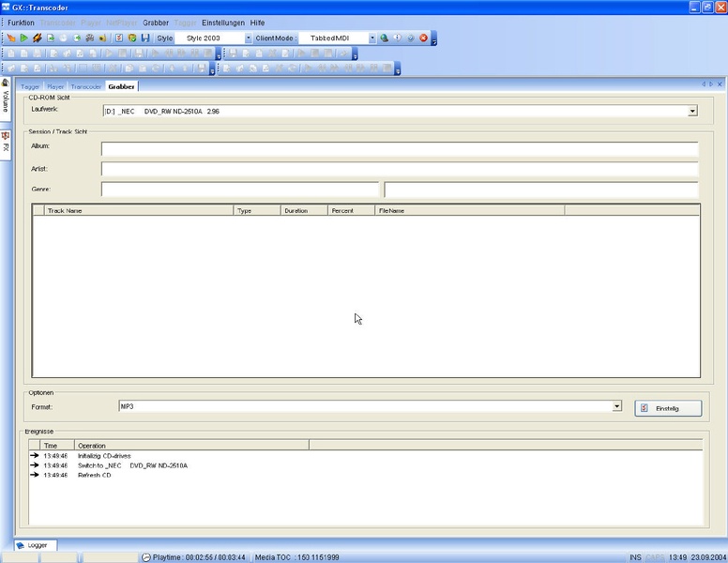Image resolution: width=728 pixels, height=563 pixels.
Task: Open the Einstellungen menu
Action: coord(223,22)
